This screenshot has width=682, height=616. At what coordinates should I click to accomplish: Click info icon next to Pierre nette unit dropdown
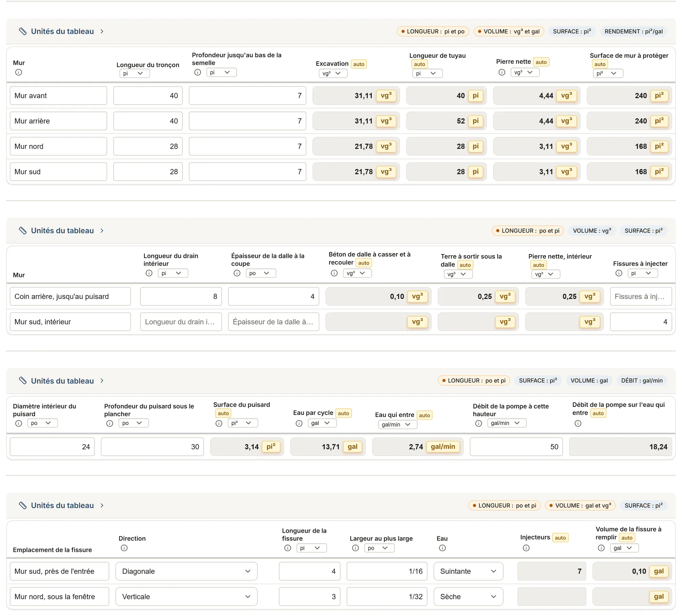click(502, 72)
